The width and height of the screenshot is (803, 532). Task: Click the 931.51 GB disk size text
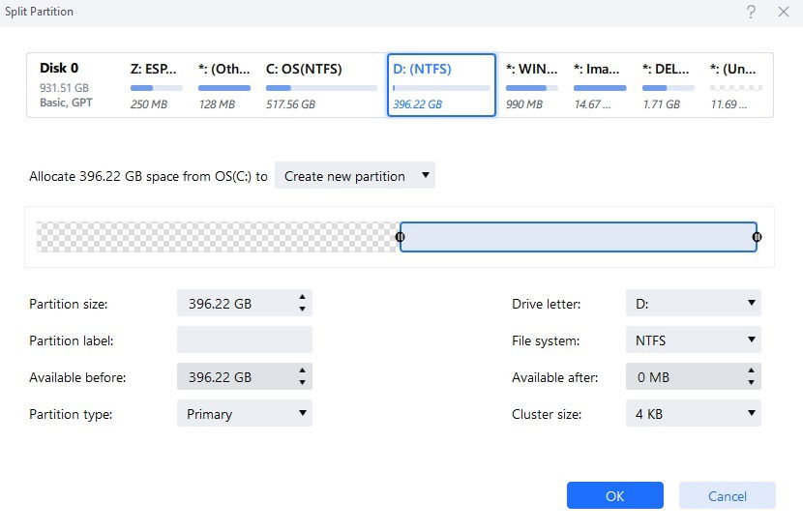pyautogui.click(x=64, y=88)
